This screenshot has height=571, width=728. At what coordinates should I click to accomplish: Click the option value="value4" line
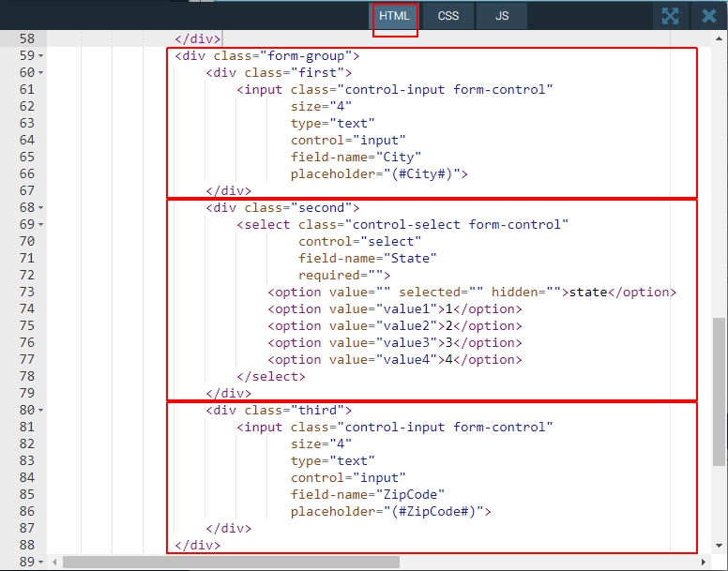395,359
